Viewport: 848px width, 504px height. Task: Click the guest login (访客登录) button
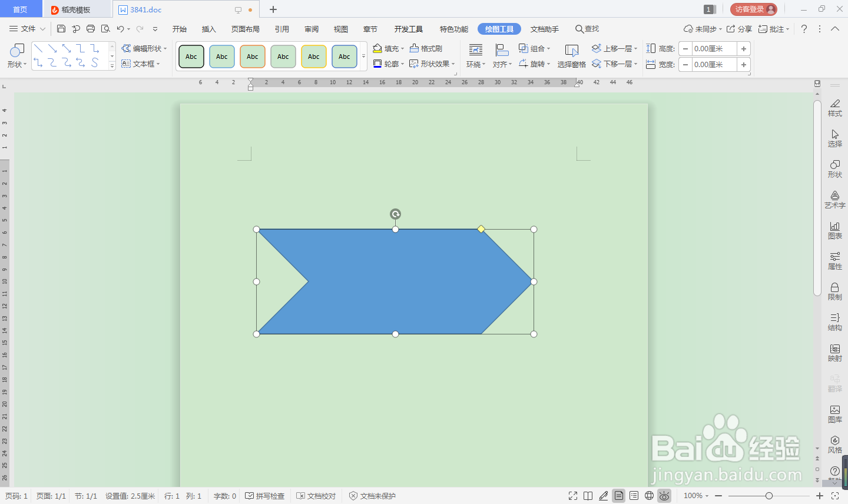click(754, 9)
